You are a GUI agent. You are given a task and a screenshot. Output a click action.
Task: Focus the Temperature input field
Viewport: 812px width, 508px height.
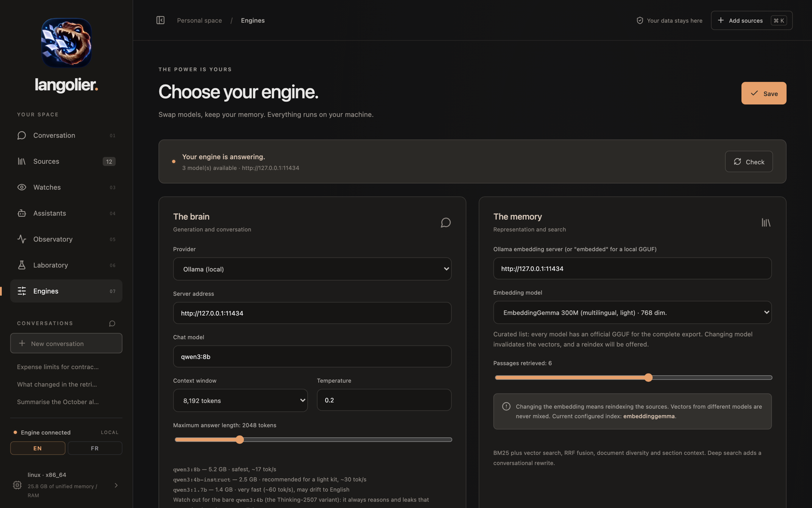(x=384, y=400)
